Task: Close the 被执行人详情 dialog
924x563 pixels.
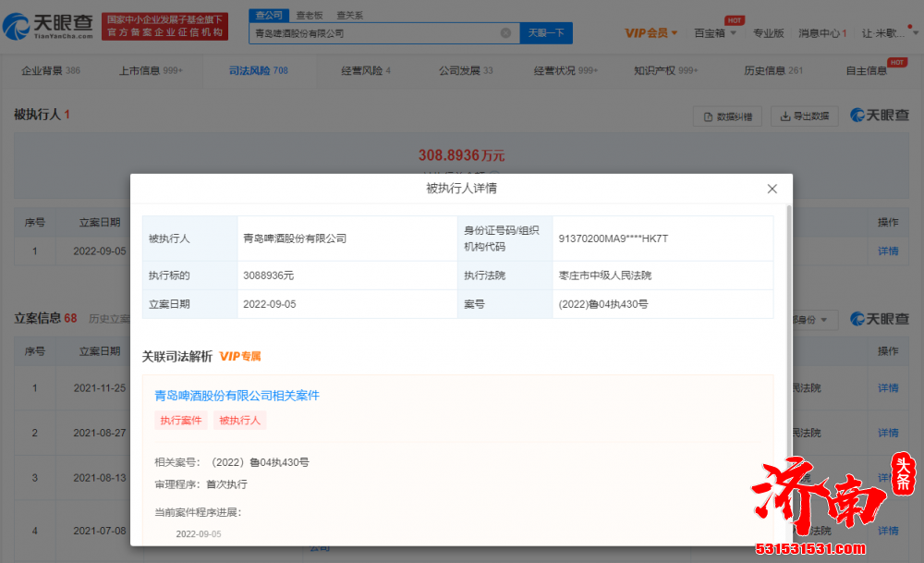Action: pyautogui.click(x=772, y=189)
